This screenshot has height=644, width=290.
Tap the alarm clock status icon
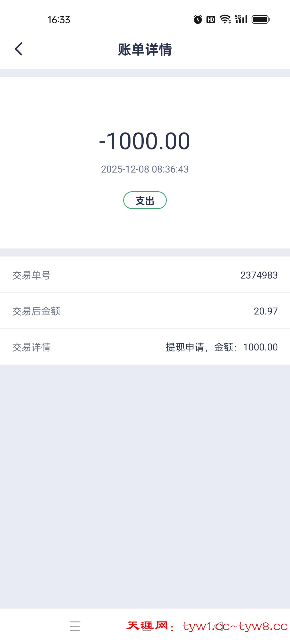[198, 20]
